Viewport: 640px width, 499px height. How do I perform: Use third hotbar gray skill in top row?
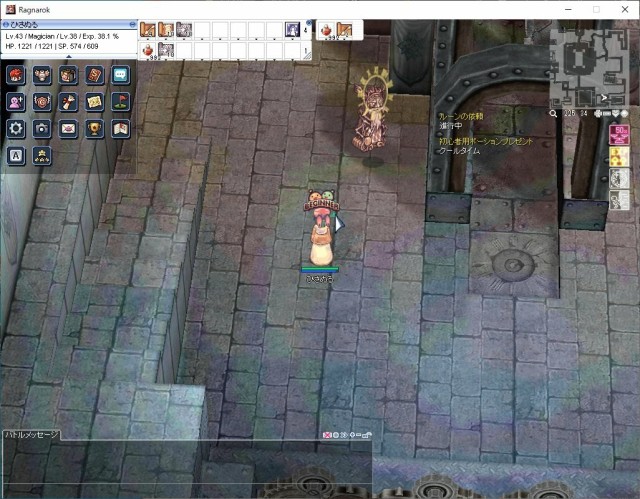pyautogui.click(x=184, y=30)
